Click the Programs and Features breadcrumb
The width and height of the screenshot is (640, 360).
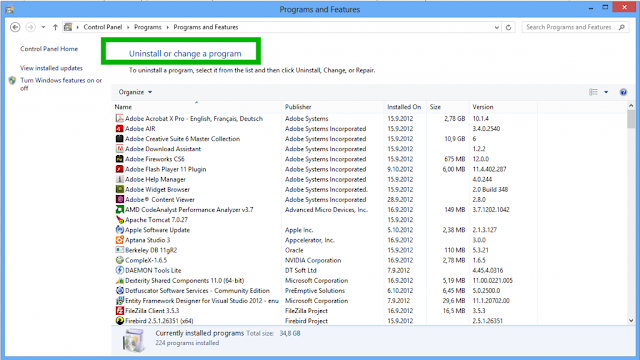pos(206,27)
